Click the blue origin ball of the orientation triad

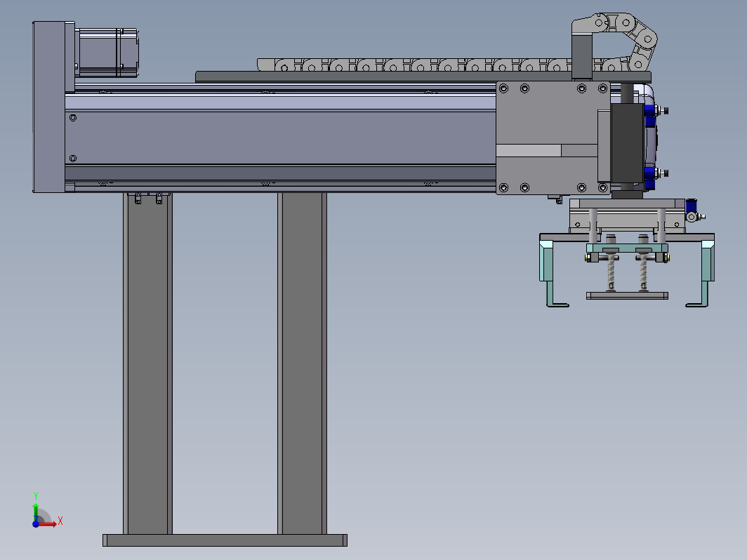(36, 524)
